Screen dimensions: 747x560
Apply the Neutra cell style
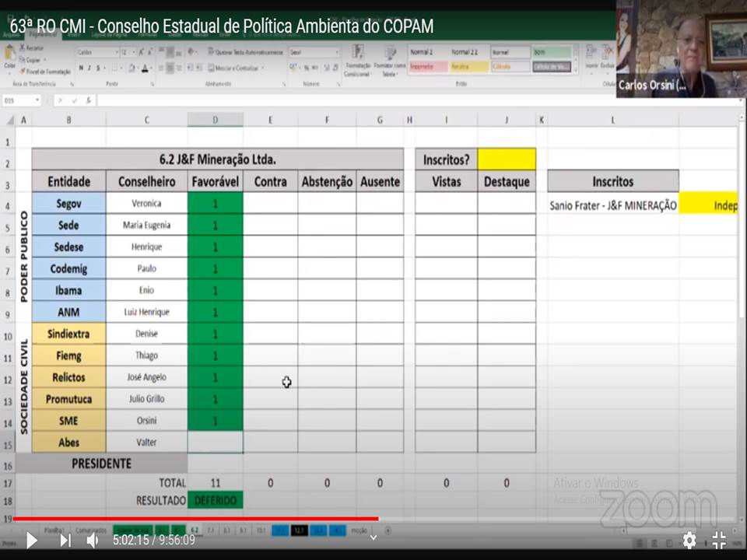pos(469,67)
